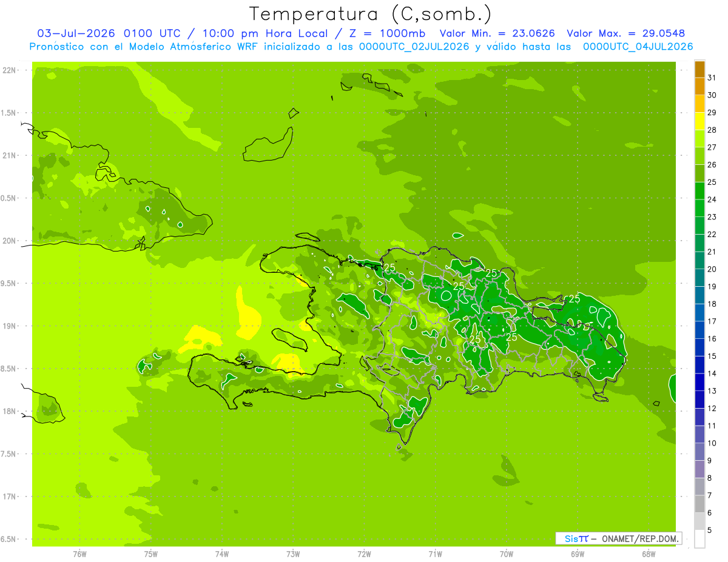Pick the legend swatch between 25 and 26

point(699,173)
